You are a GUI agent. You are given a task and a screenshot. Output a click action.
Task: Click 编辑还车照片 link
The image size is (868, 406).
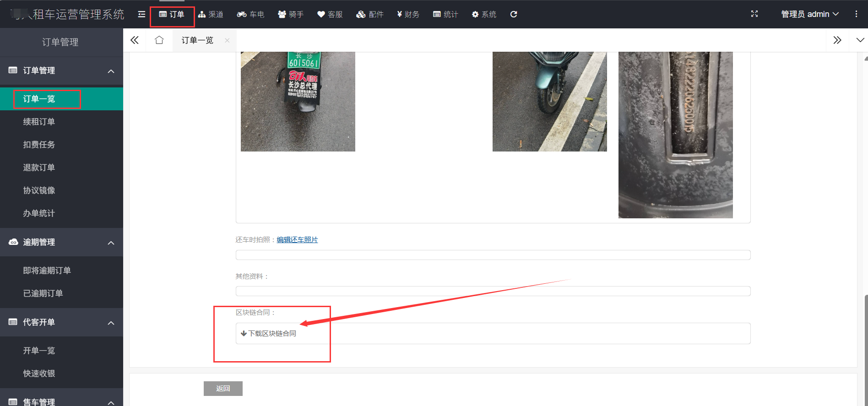coord(297,240)
